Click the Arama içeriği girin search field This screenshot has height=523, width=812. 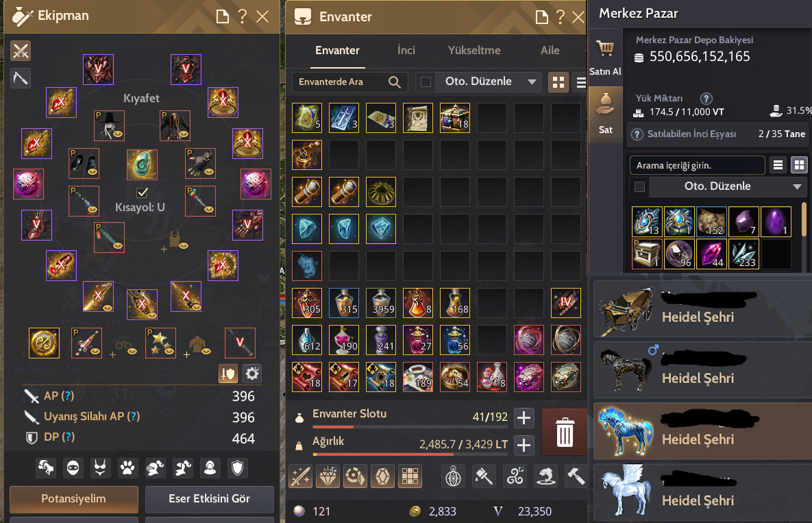(697, 166)
